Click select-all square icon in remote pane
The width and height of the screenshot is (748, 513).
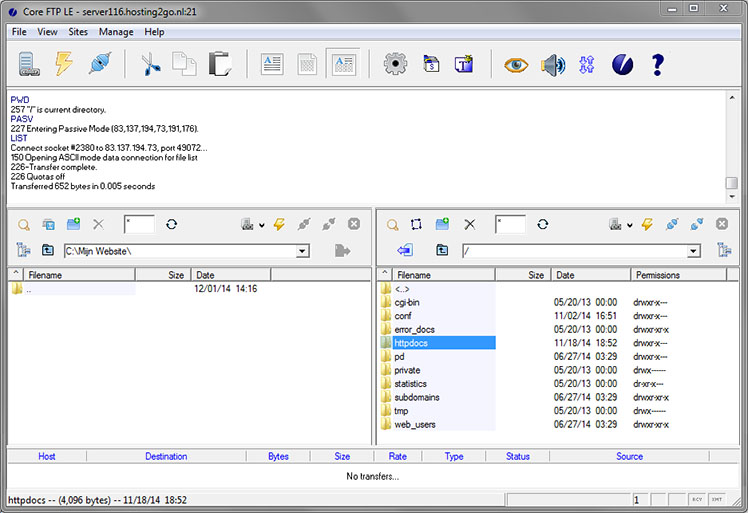pos(416,224)
